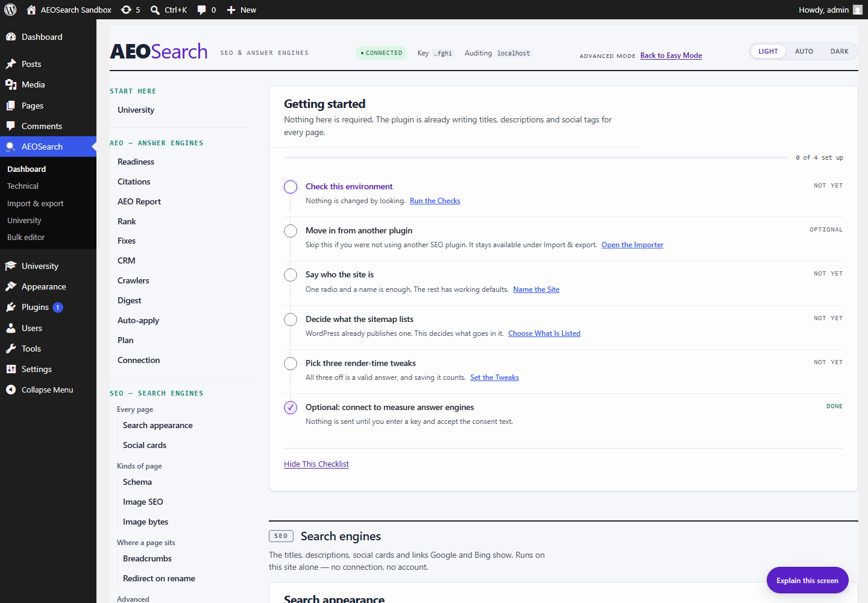Screen dimensions: 868x603
Task: Tick 'Decide what the sitemap lists' circle
Action: point(291,320)
